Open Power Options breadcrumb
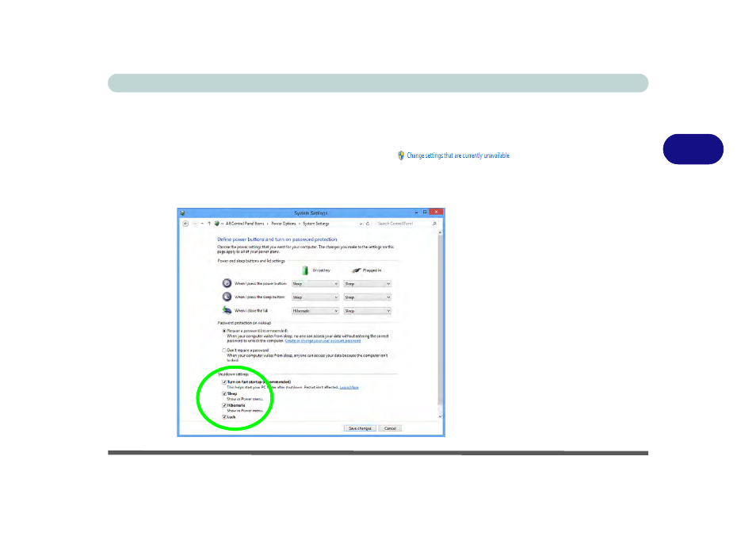This screenshot has width=756, height=533. pyautogui.click(x=284, y=224)
